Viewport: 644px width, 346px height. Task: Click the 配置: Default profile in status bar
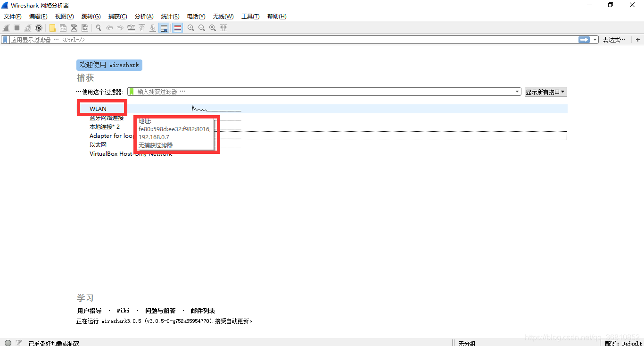coord(624,344)
